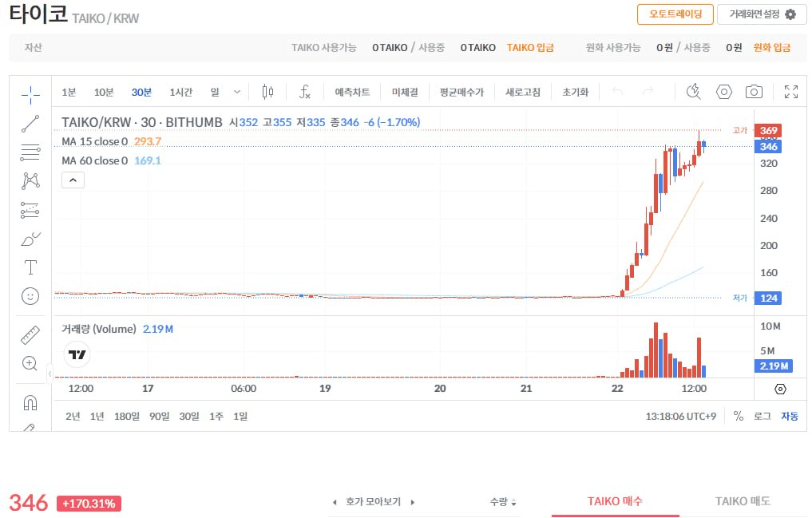Click 초기화 reset button

(x=576, y=92)
